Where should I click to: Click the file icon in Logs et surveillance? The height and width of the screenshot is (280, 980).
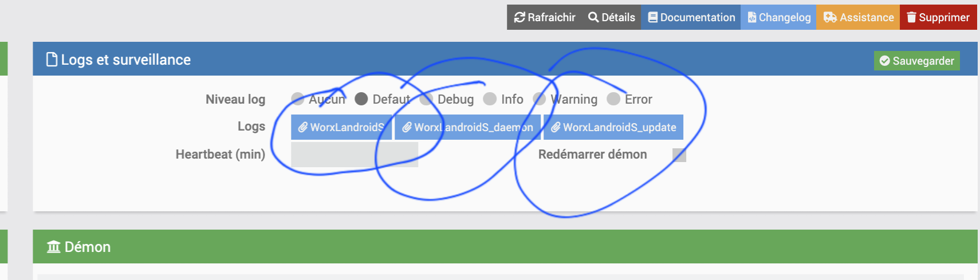click(52, 60)
